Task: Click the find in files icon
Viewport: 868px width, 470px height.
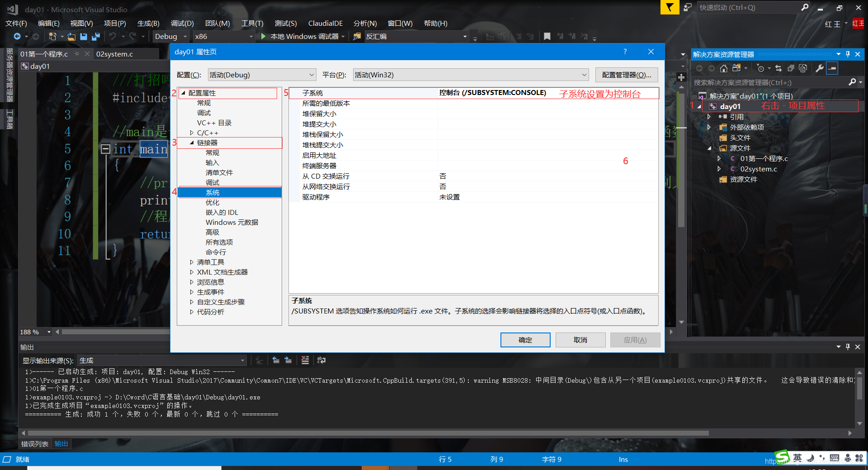Action: click(x=357, y=37)
